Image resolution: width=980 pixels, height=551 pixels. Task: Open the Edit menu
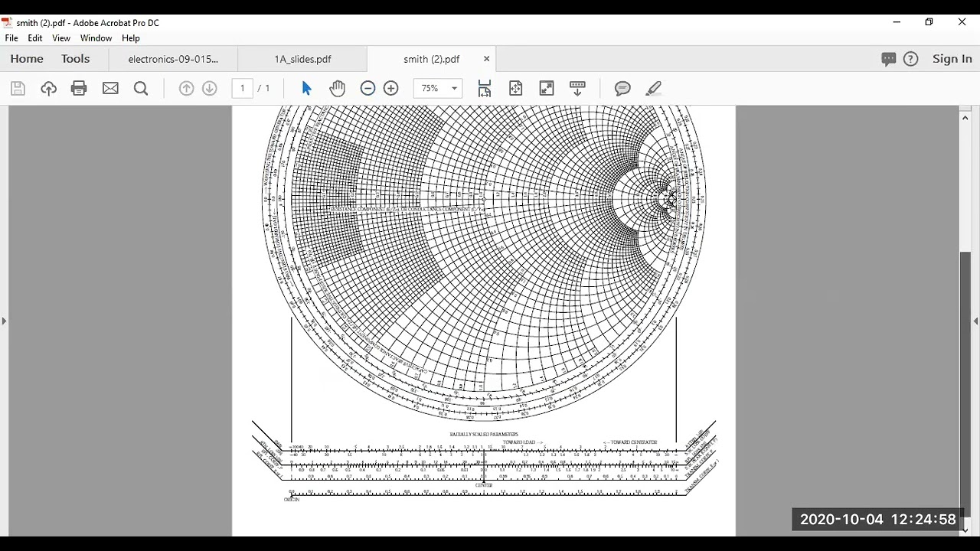[x=35, y=38]
